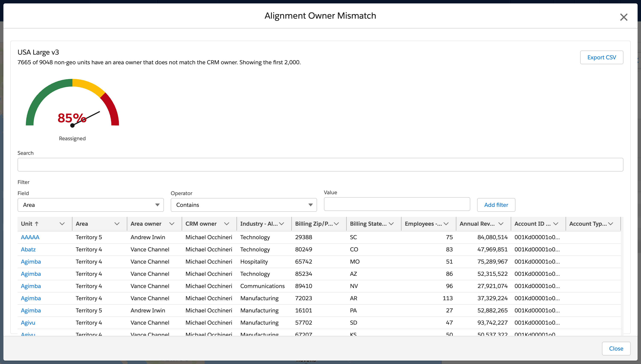The height and width of the screenshot is (364, 641).
Task: Click the Communications industry cell
Action: pos(262,286)
